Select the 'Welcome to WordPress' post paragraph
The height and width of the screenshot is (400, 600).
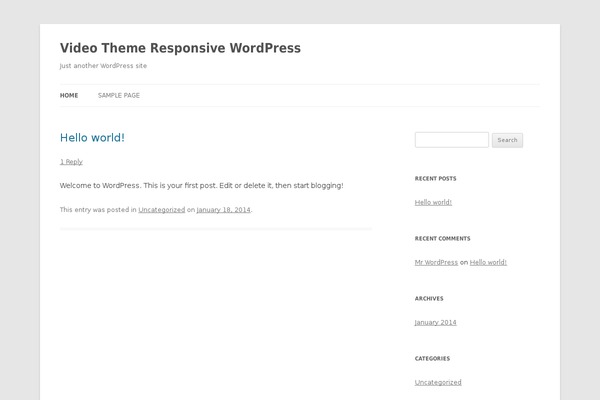(202, 185)
